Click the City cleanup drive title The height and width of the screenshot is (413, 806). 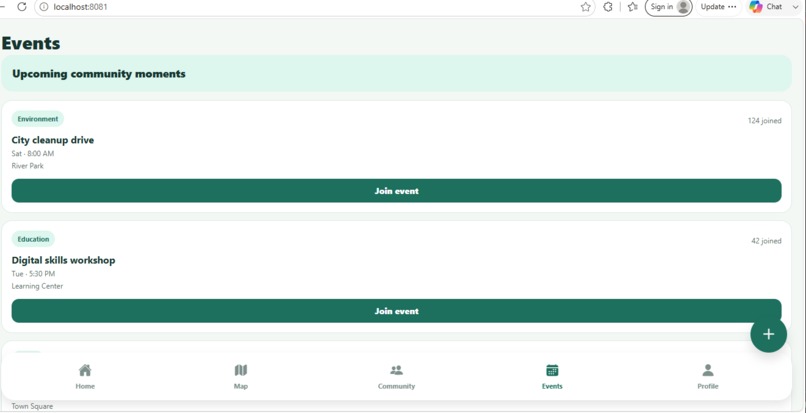53,140
